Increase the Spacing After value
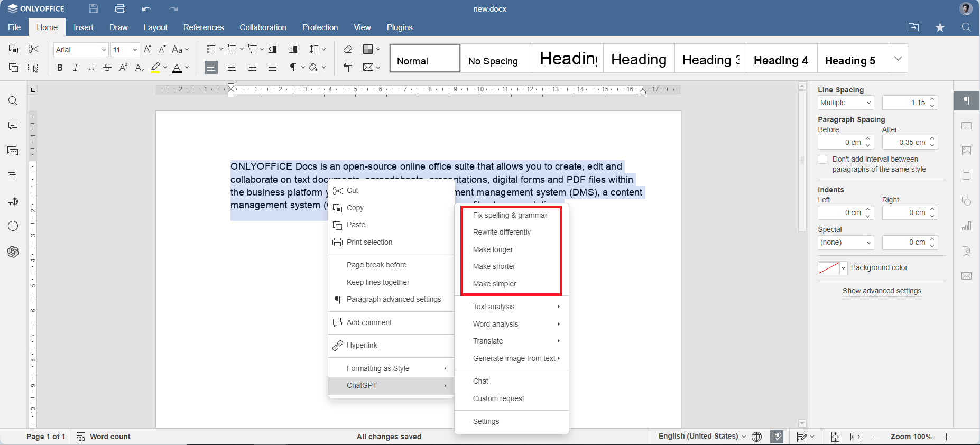 click(932, 139)
